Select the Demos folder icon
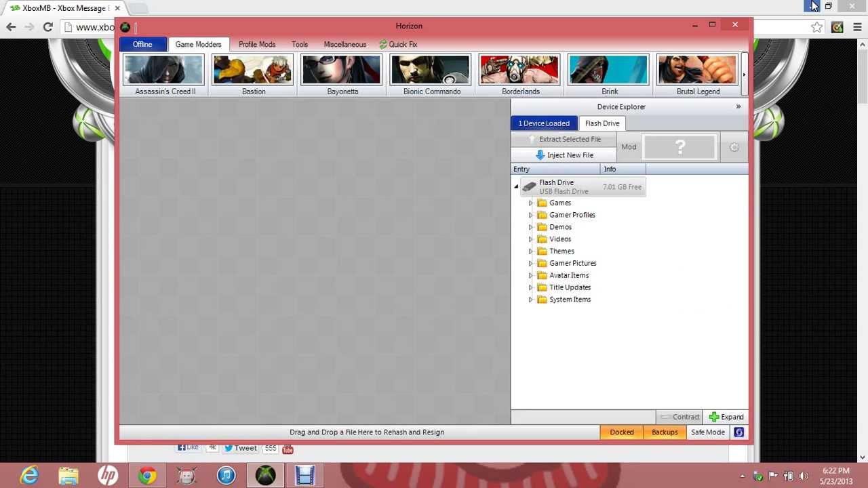868x488 pixels. pos(542,227)
